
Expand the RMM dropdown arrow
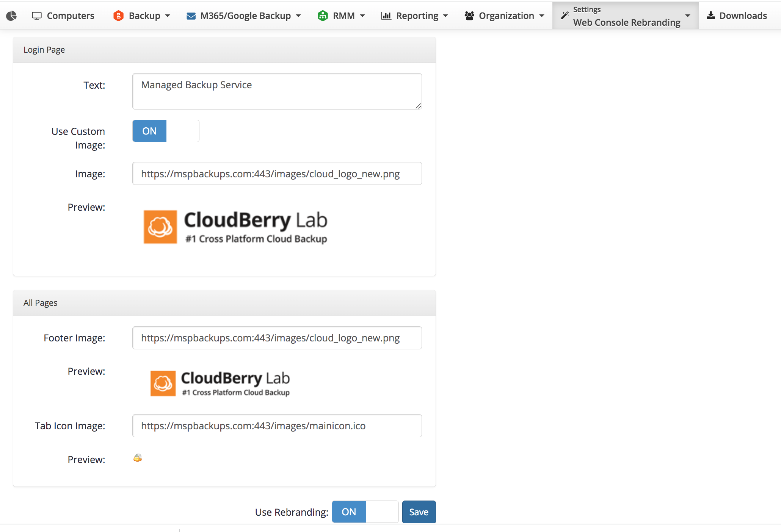pos(362,16)
